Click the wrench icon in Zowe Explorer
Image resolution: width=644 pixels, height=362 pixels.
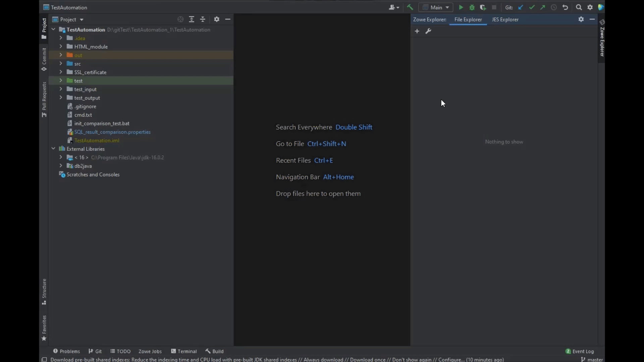[428, 31]
